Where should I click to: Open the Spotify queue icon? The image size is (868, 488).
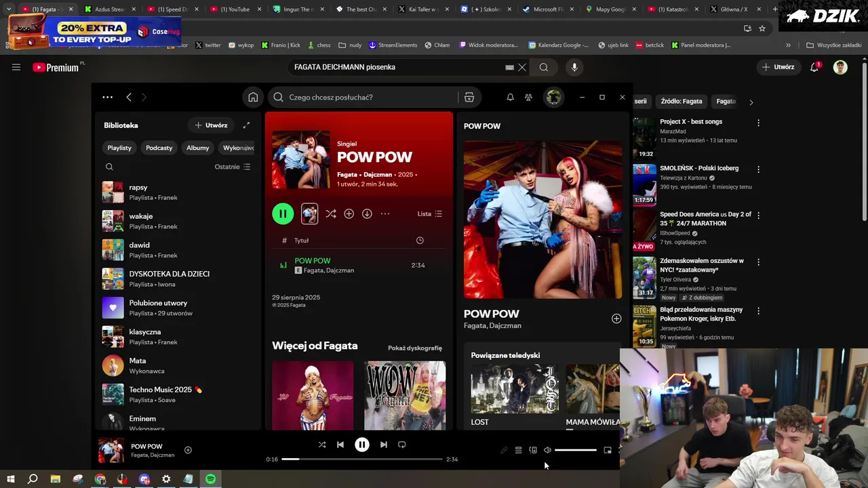click(518, 450)
